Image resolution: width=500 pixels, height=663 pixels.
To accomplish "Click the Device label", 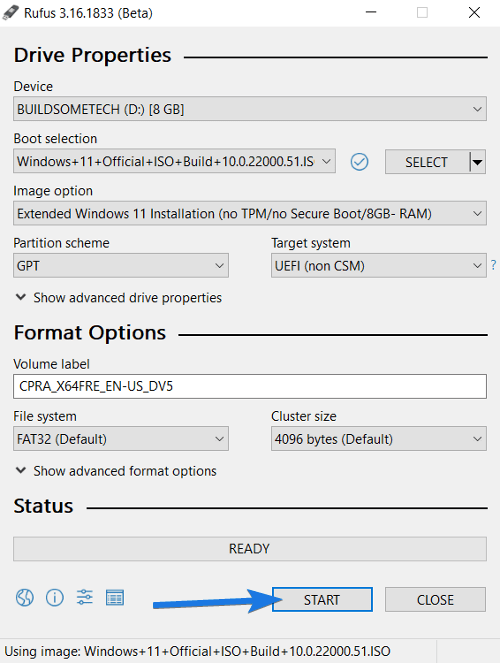I will [33, 86].
